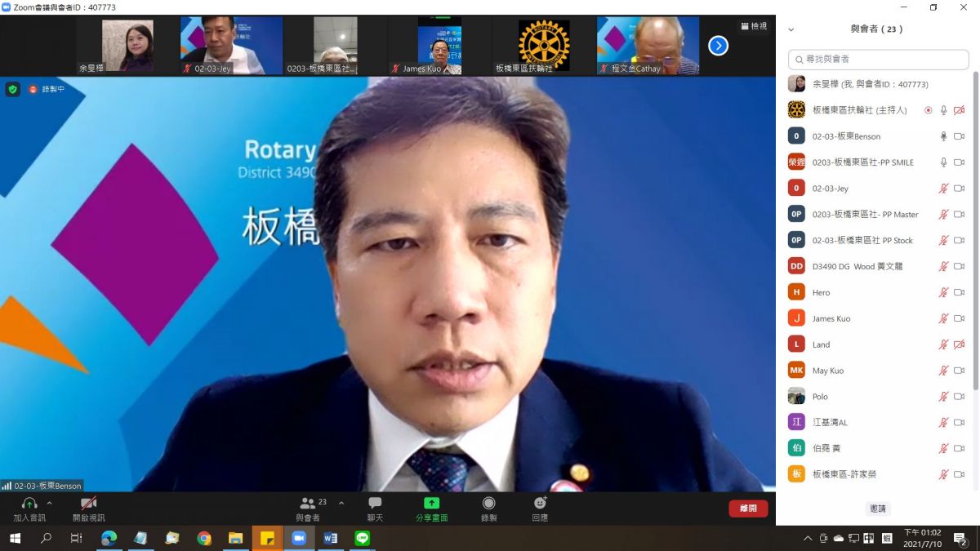Collapse participants panel with top-left chevron
Image resolution: width=980 pixels, height=551 pixels.
point(791,29)
